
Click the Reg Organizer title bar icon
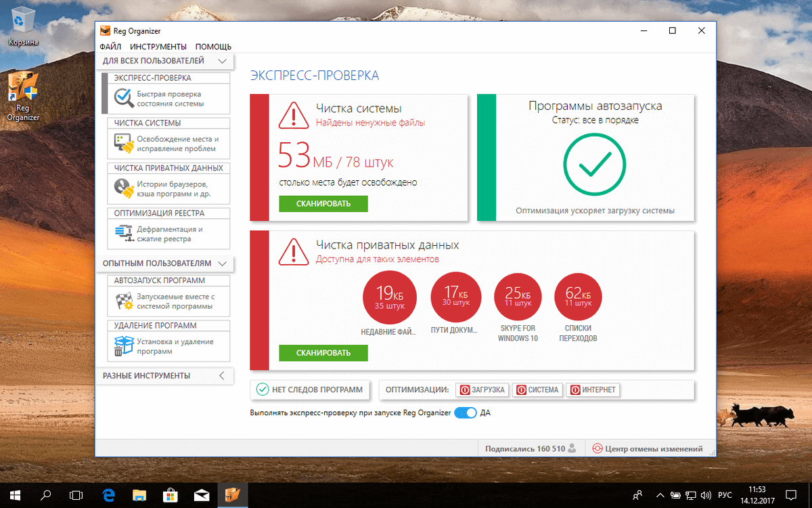[105, 30]
